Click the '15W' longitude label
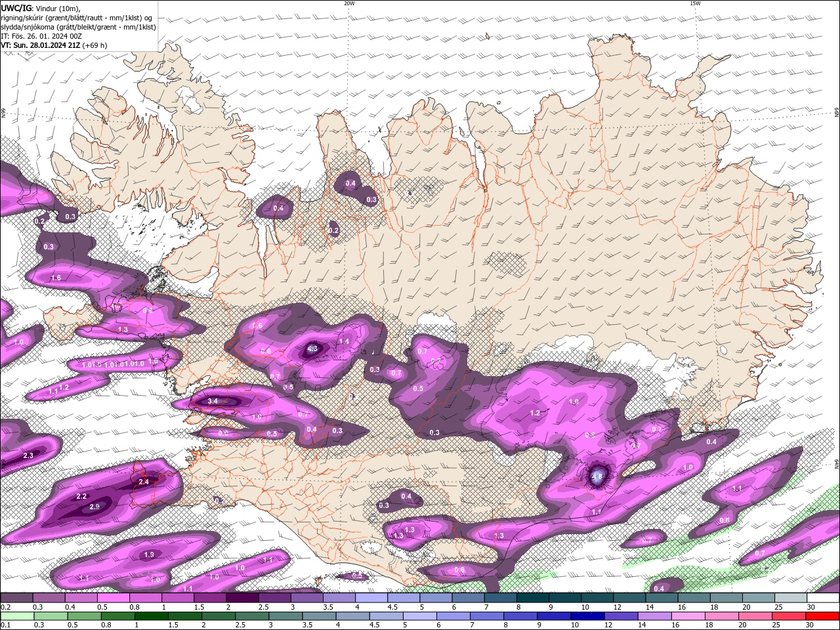This screenshot has width=840, height=630. [x=694, y=3]
